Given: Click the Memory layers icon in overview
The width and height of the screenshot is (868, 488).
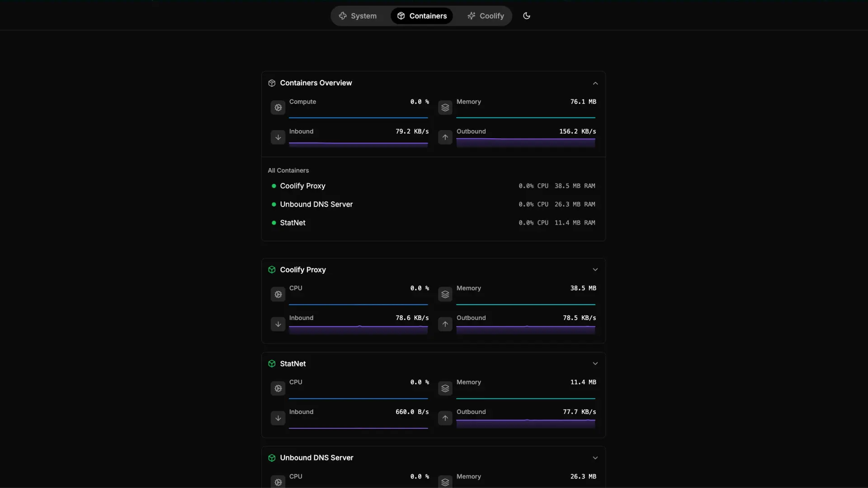Looking at the screenshot, I should click(x=445, y=108).
